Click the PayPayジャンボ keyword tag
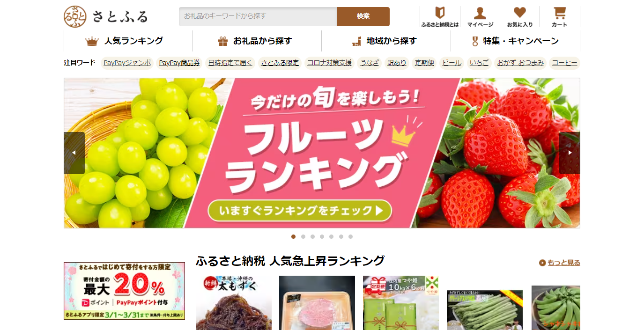 (127, 63)
